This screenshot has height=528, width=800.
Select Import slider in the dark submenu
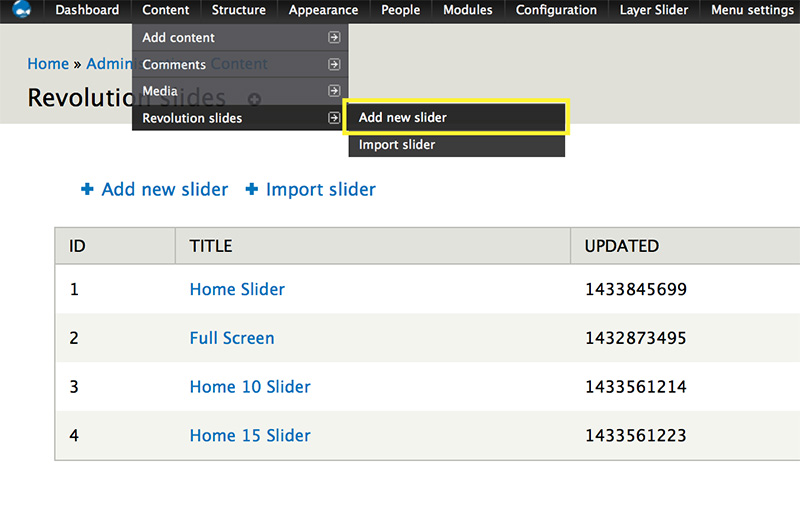(397, 145)
